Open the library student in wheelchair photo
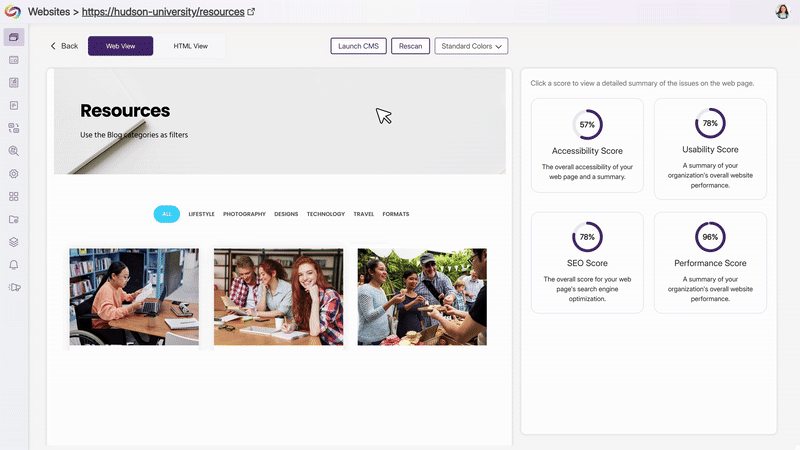This screenshot has height=450, width=800. (x=134, y=297)
